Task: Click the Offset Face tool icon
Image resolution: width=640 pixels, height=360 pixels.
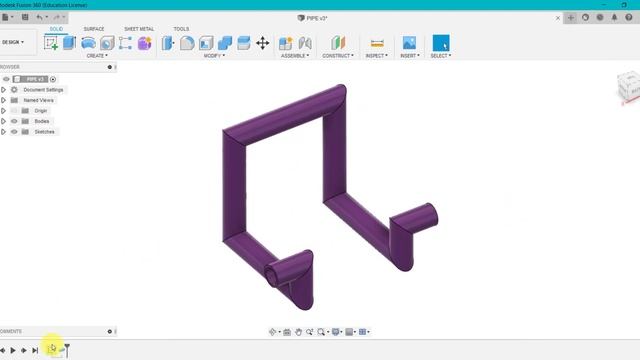Action: coord(244,43)
